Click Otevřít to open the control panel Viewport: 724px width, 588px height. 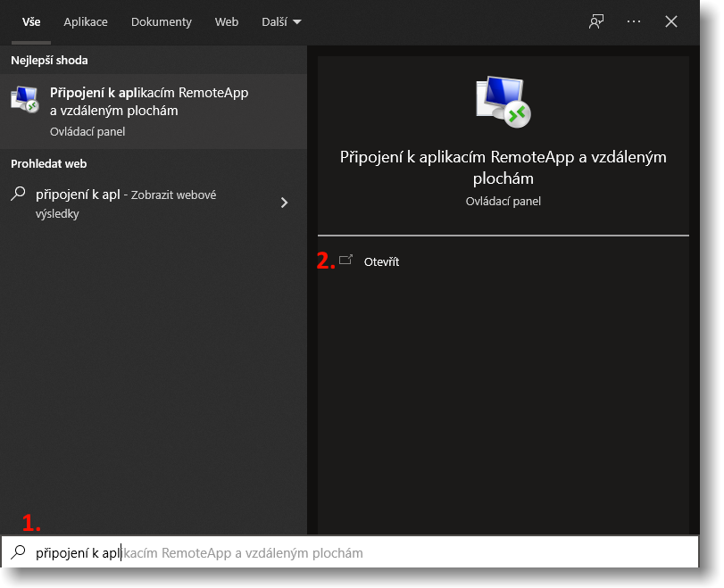[381, 261]
